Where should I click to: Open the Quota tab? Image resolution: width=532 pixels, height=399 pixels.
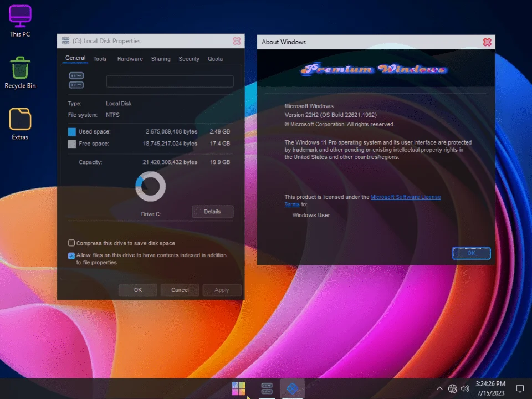tap(215, 59)
